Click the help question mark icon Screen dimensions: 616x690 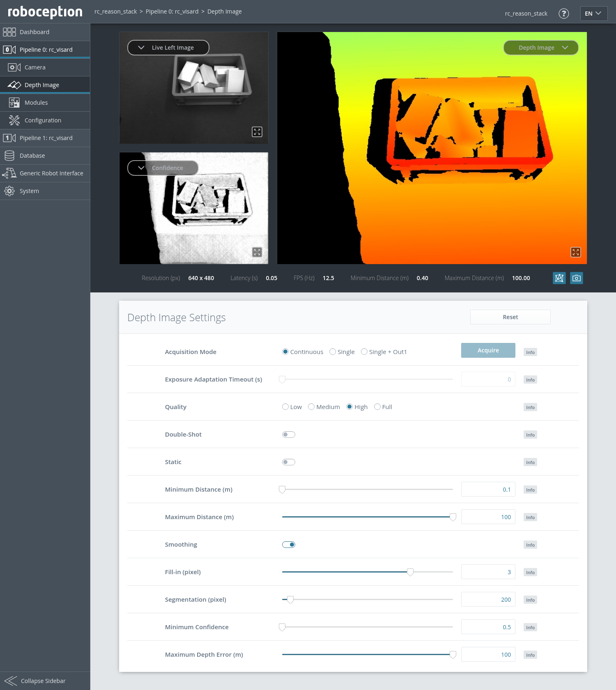[564, 14]
